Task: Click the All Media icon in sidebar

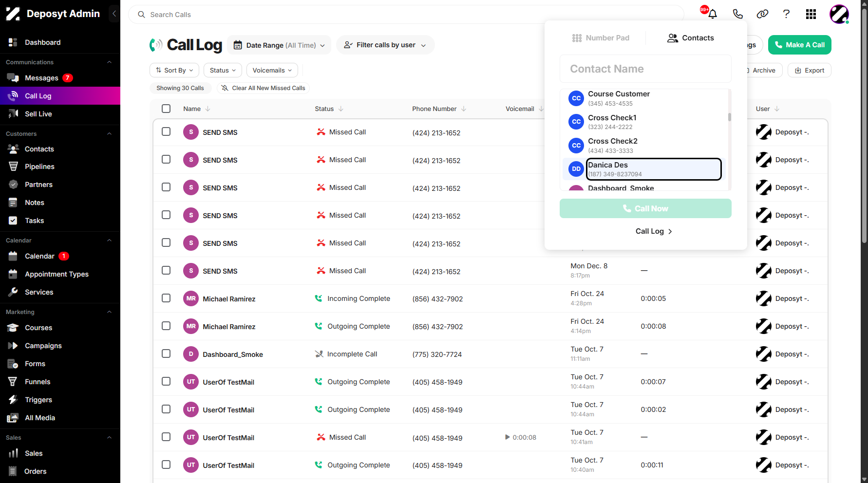Action: [13, 418]
